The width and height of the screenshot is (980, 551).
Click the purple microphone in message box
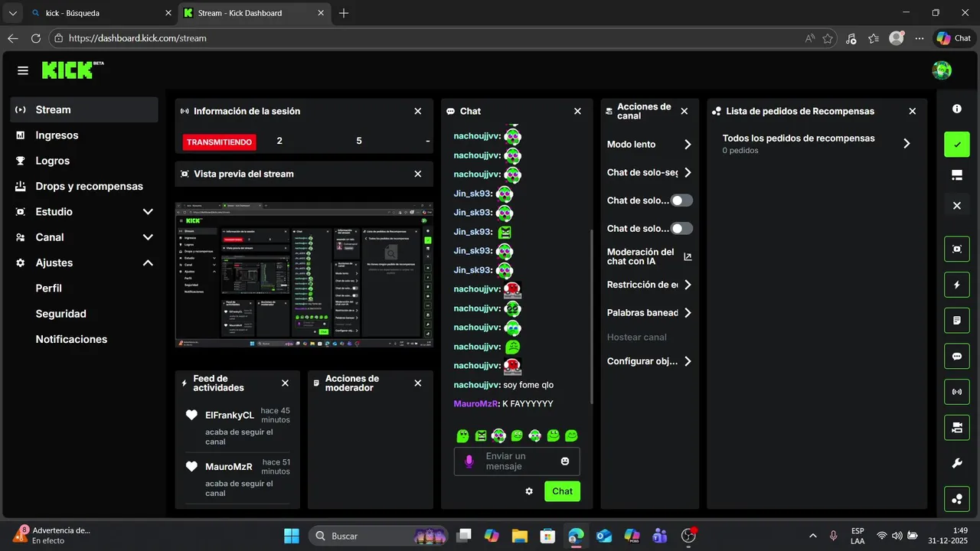469,461
